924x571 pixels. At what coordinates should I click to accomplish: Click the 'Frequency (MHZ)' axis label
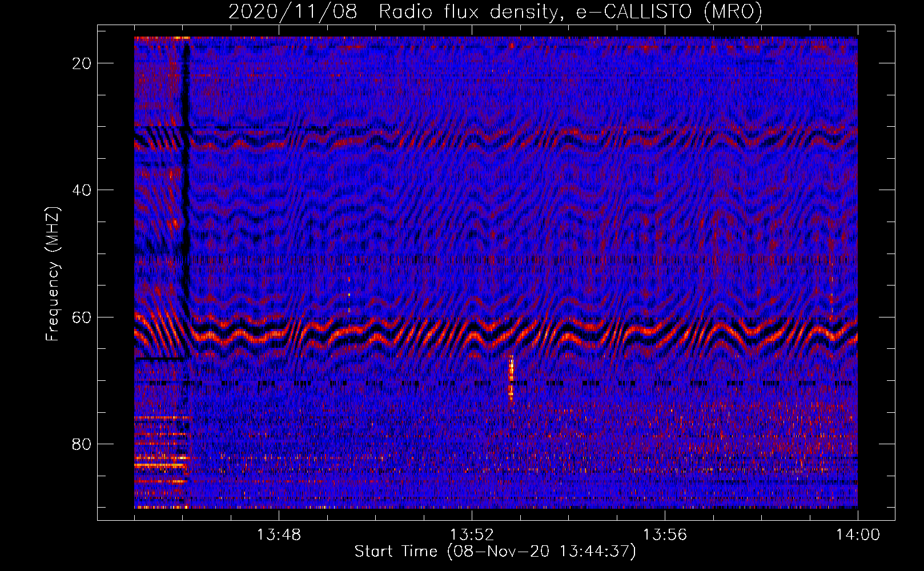click(x=53, y=274)
